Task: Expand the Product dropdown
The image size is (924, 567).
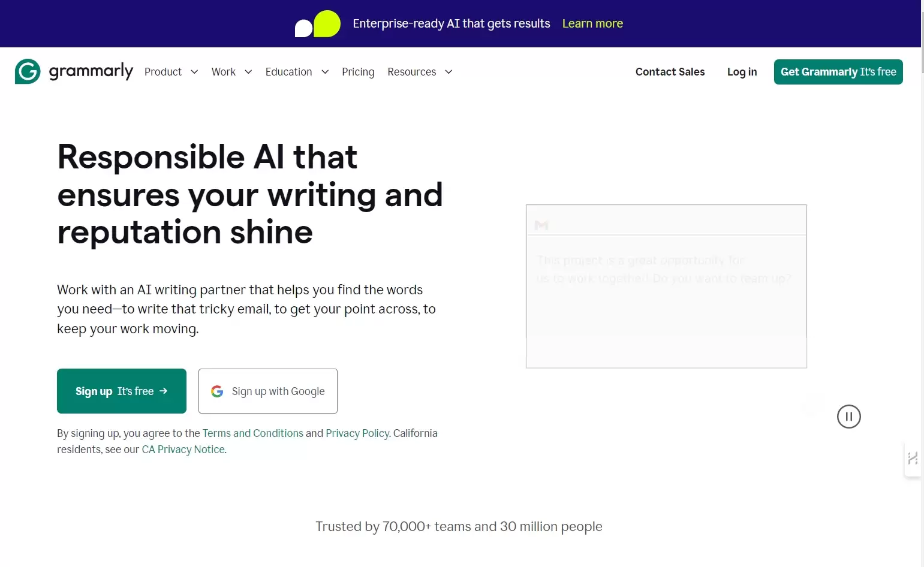Action: tap(171, 71)
